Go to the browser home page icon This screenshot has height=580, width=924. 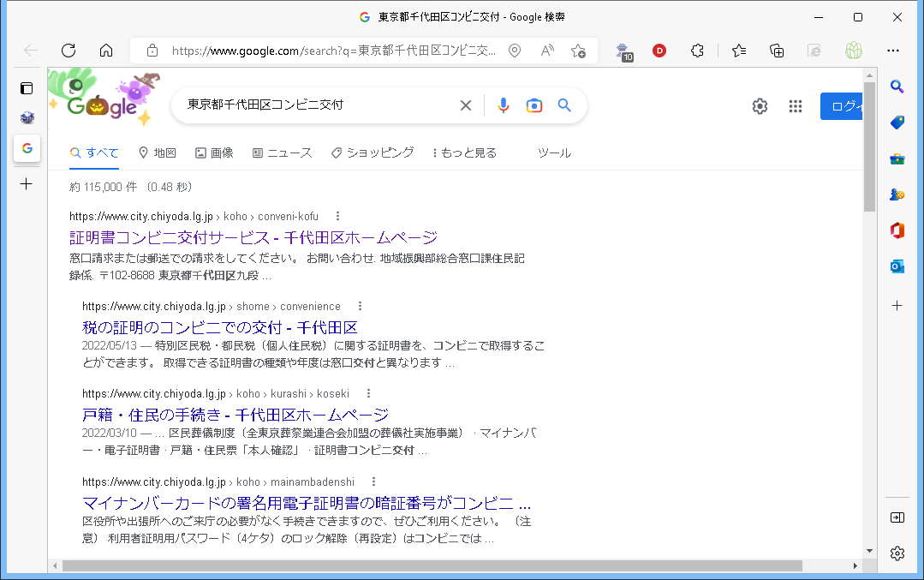click(106, 51)
